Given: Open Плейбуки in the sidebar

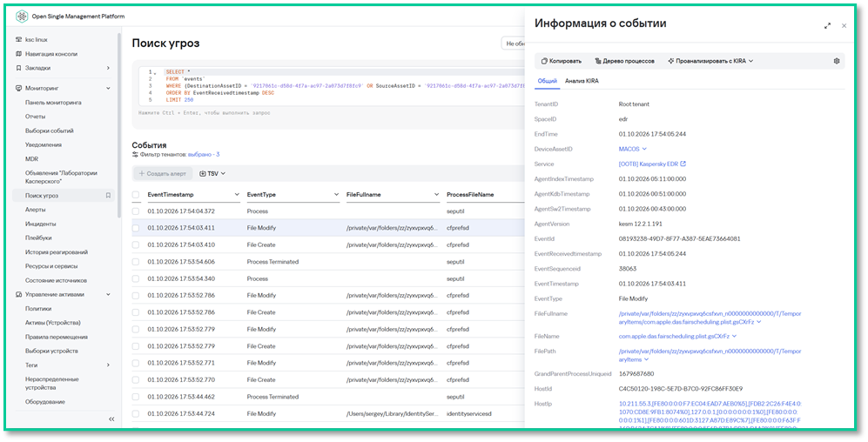Looking at the screenshot, I should click(x=38, y=238).
